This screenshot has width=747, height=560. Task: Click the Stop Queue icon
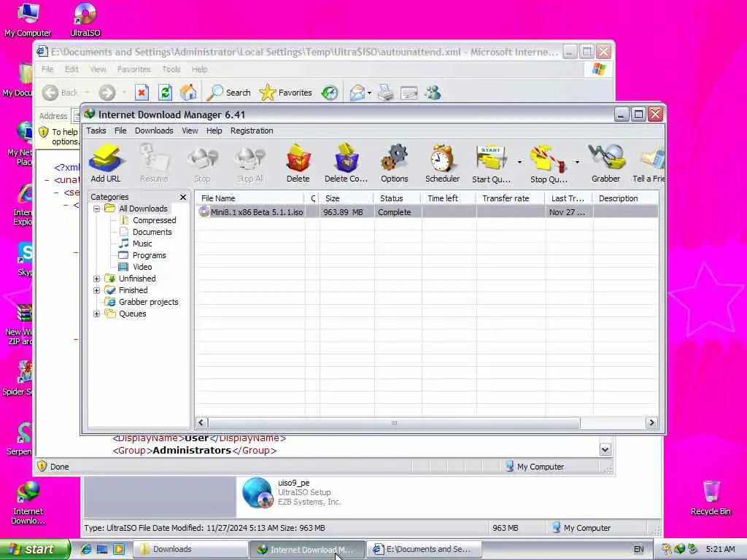[549, 163]
